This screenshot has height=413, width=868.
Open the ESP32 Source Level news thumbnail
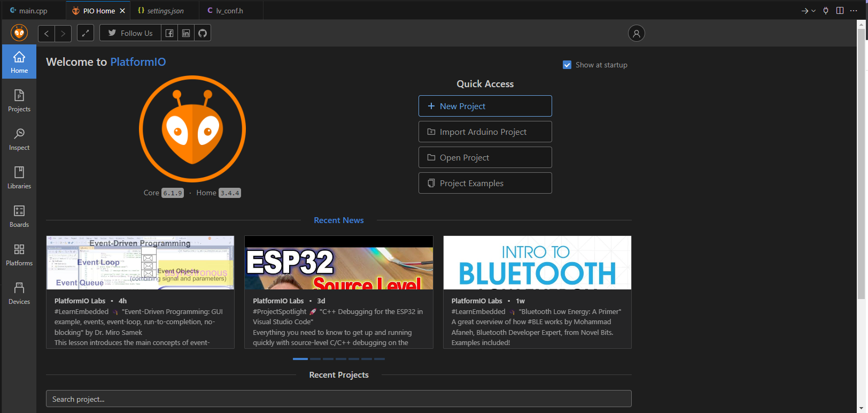[x=339, y=263]
